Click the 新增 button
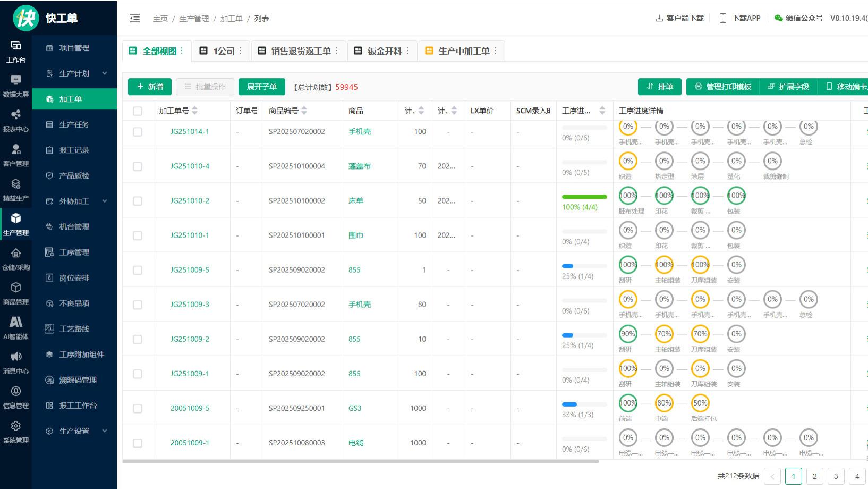The image size is (868, 489). click(149, 86)
